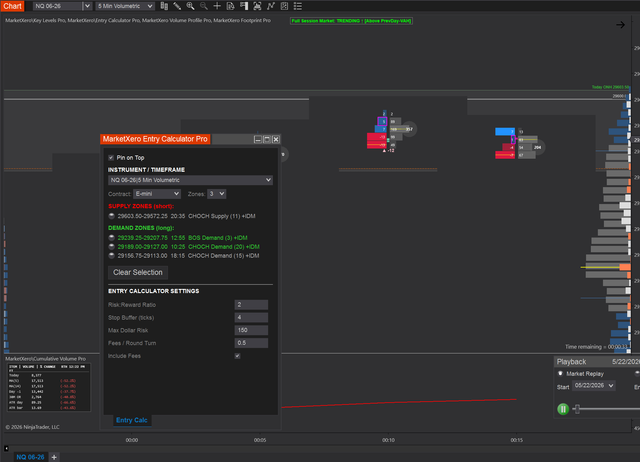This screenshot has width=640, height=462.
Task: Open the 5 Min Volumetric interval dropdown
Action: tap(124, 6)
